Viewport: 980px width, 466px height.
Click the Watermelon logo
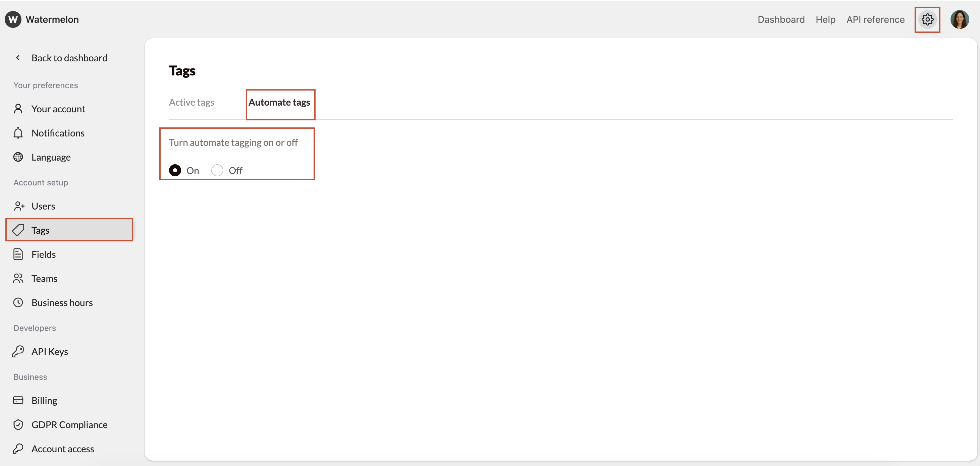[42, 19]
